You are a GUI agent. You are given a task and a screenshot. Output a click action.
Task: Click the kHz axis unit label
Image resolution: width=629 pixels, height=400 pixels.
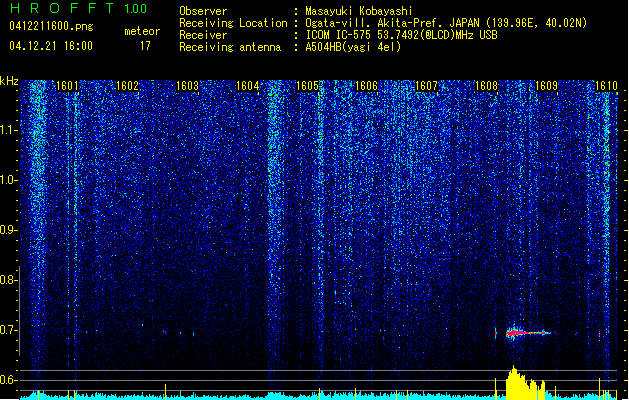(x=9, y=81)
